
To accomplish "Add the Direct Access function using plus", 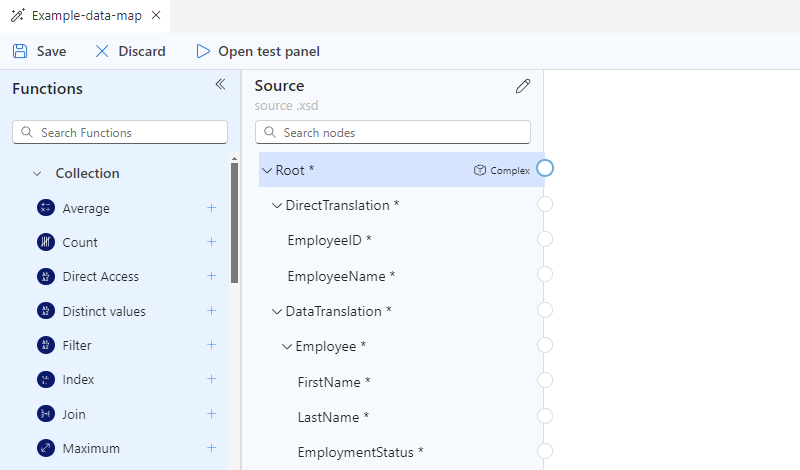I will coord(211,276).
